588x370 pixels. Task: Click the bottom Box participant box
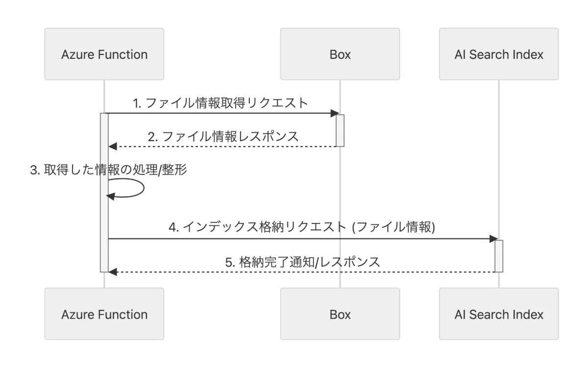(x=340, y=314)
